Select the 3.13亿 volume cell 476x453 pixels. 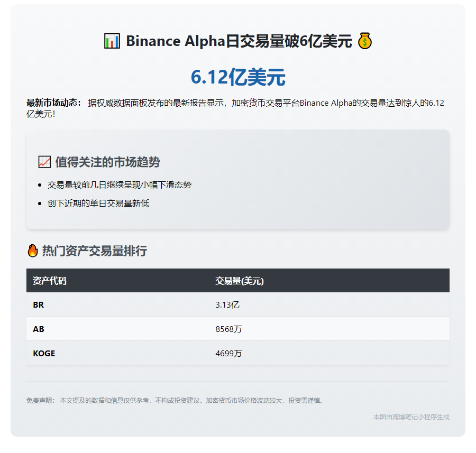329,304
